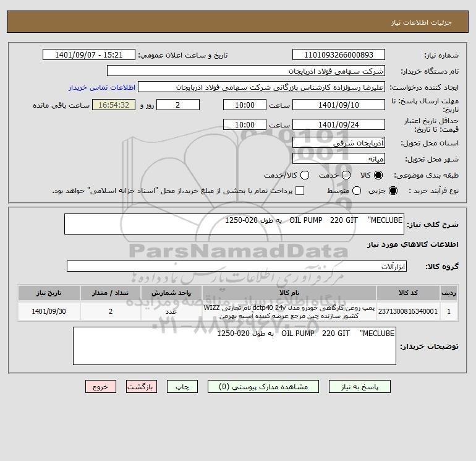
Task: Click the بازگشت back button
Action: 142,387
